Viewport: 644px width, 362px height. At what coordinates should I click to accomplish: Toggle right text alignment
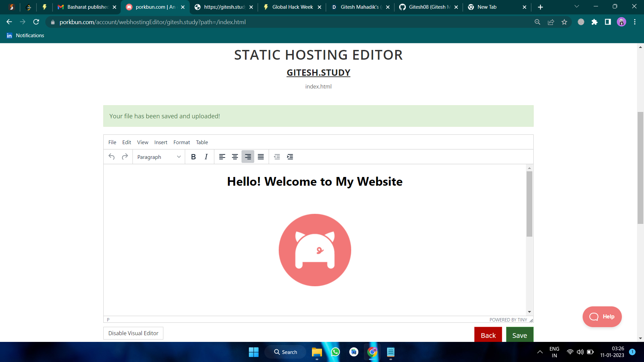click(x=248, y=157)
